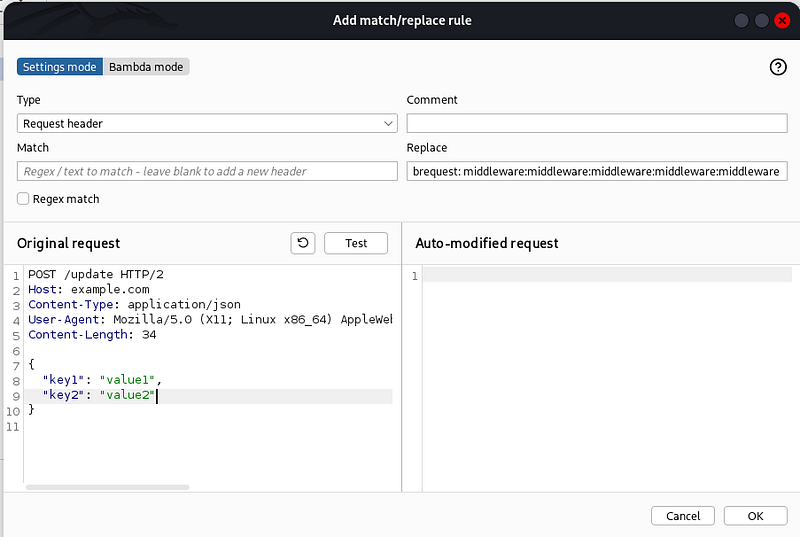Focus the Comment input field

[597, 123]
